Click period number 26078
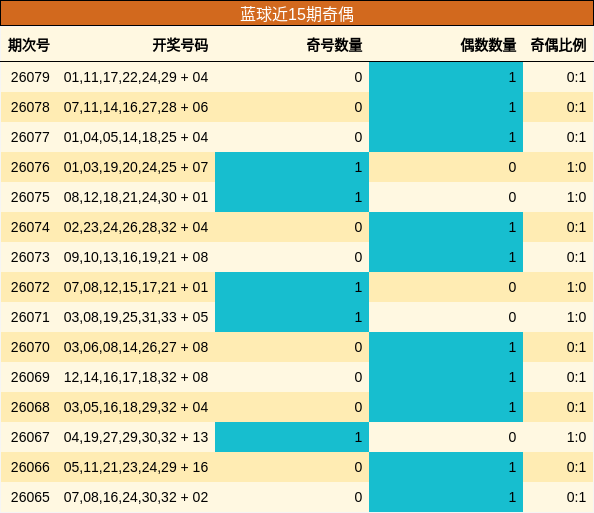Image resolution: width=594 pixels, height=513 pixels. coord(30,107)
